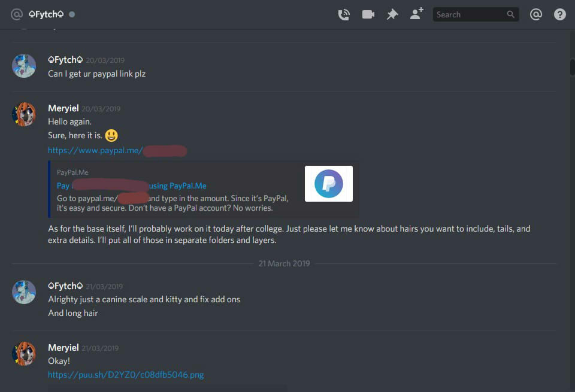Start a voice call with Fytch
This screenshot has width=575, height=392.
tap(344, 14)
